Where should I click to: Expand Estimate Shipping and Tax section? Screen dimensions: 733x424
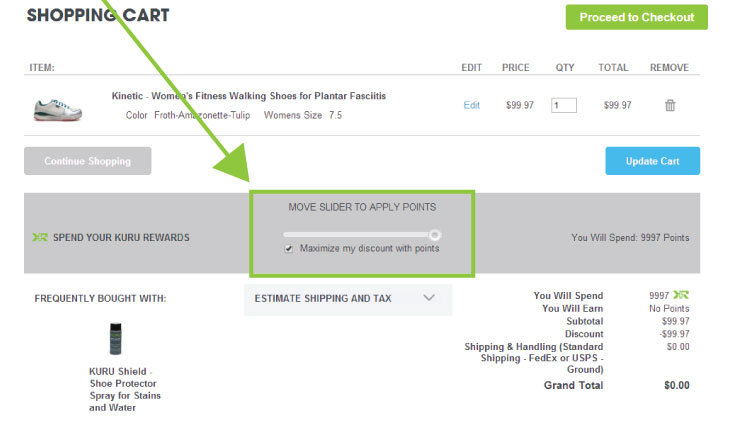348,298
